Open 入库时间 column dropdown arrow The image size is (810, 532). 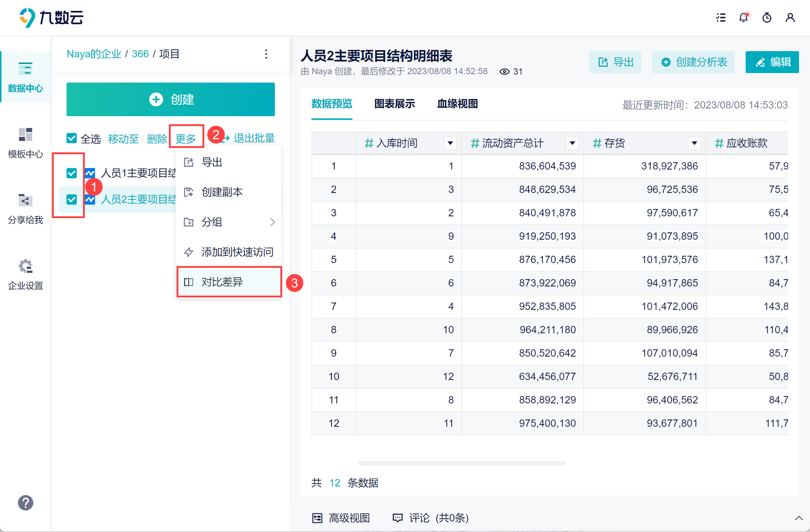pyautogui.click(x=450, y=143)
